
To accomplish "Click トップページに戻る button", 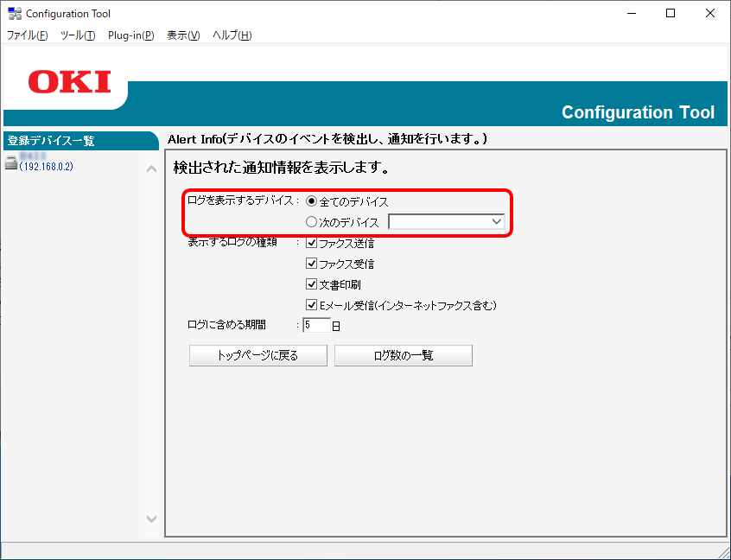I will (258, 355).
